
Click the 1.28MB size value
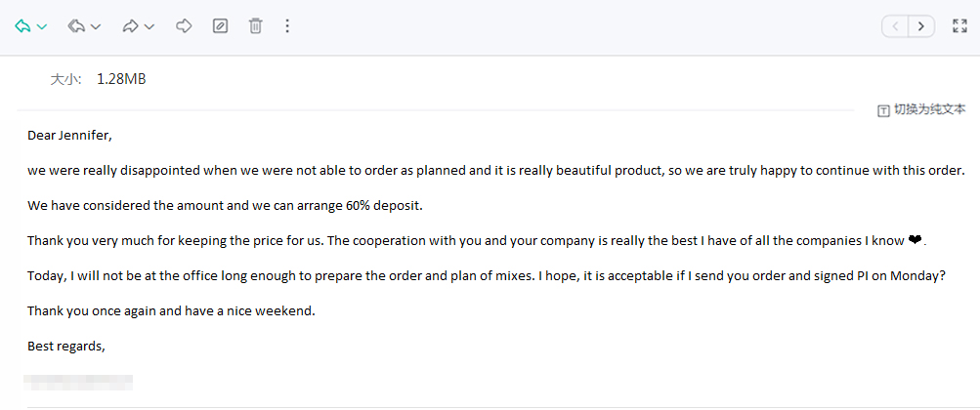pyautogui.click(x=121, y=79)
